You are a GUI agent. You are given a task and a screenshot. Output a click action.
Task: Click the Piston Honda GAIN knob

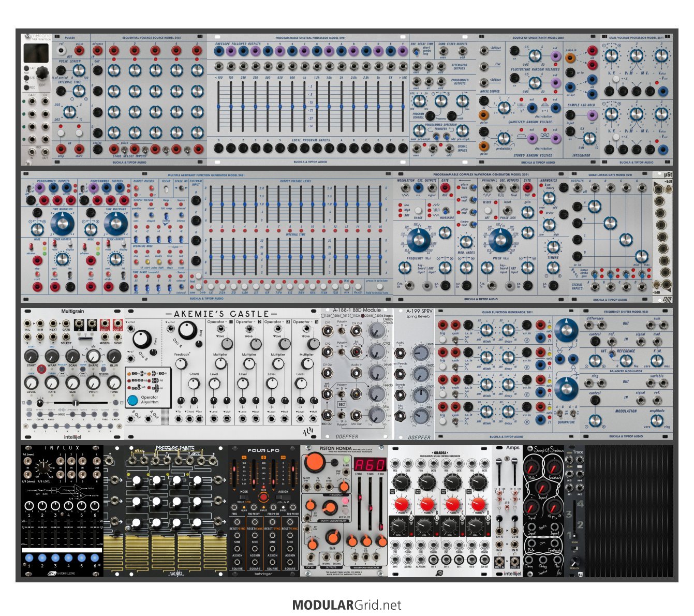pyautogui.click(x=333, y=537)
